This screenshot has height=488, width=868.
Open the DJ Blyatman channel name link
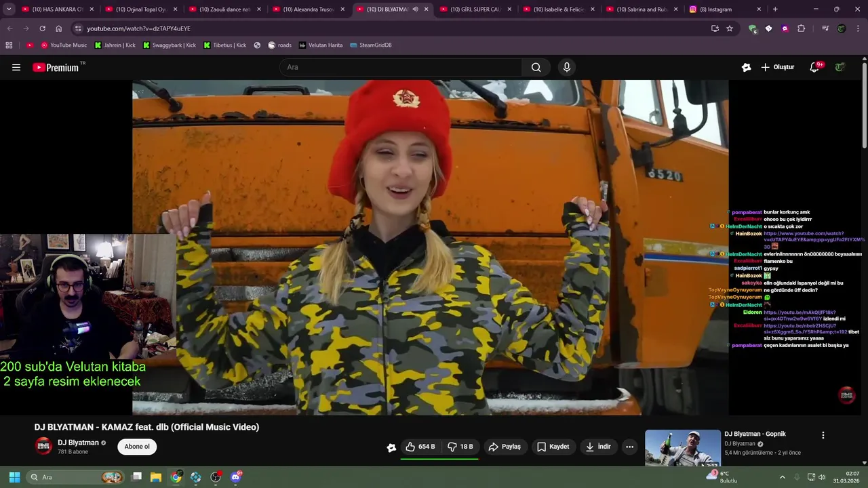click(78, 443)
